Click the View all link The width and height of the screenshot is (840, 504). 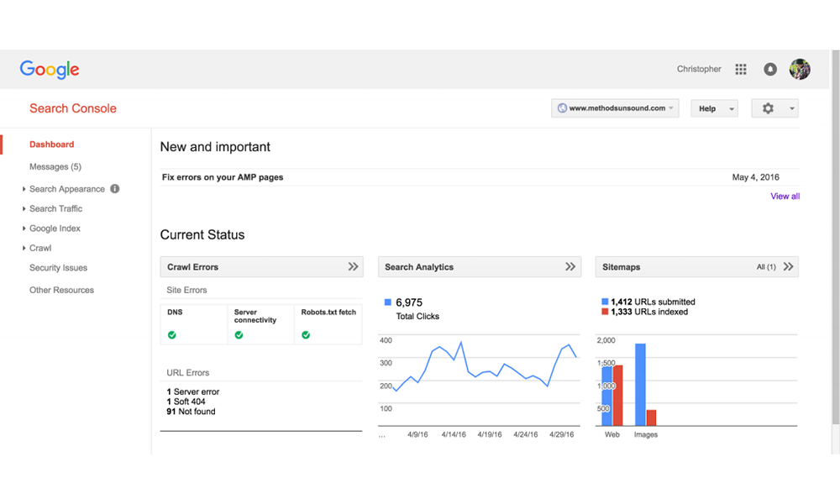point(785,197)
